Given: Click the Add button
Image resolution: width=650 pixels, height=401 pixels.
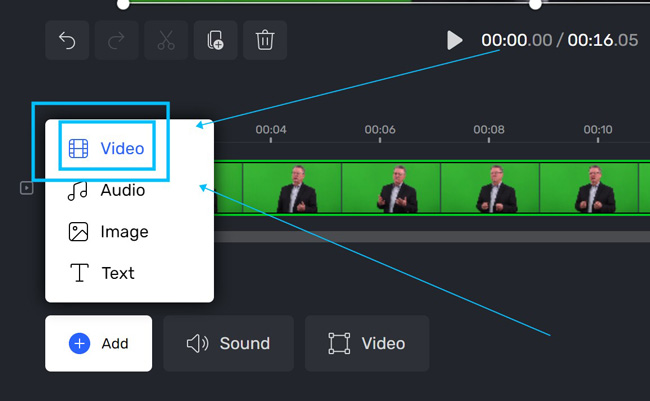Looking at the screenshot, I should coord(99,343).
